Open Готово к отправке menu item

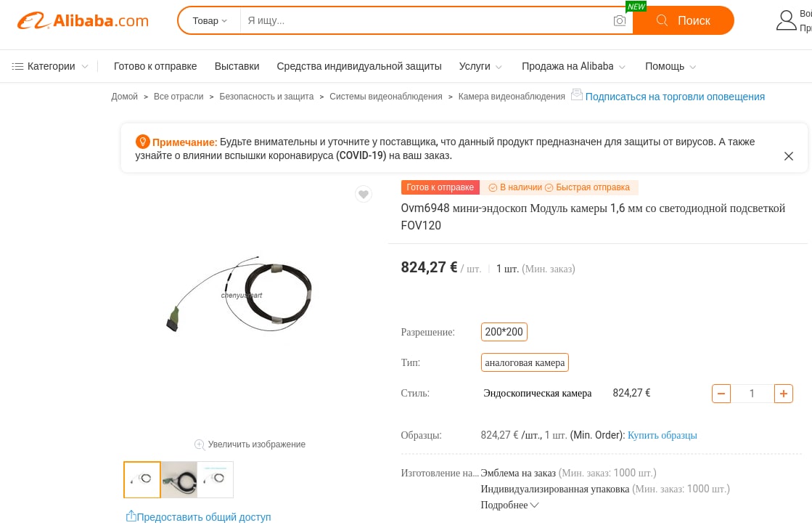(x=155, y=66)
